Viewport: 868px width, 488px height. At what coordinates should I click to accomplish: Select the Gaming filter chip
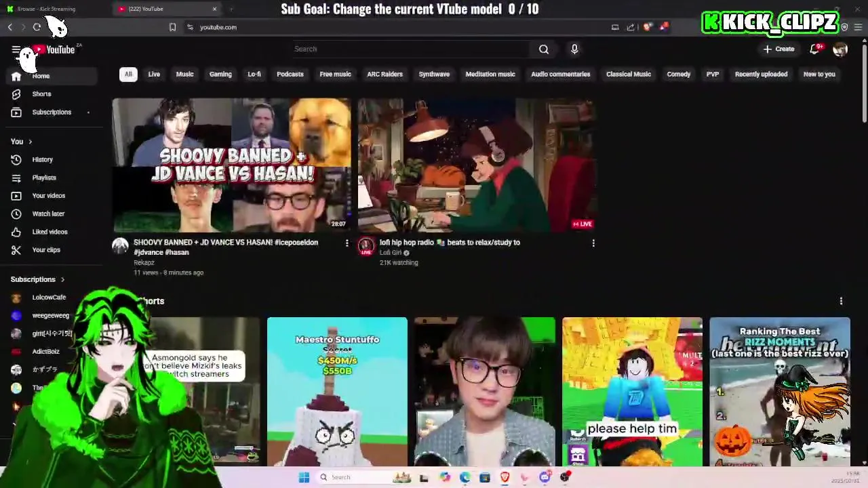tap(220, 74)
